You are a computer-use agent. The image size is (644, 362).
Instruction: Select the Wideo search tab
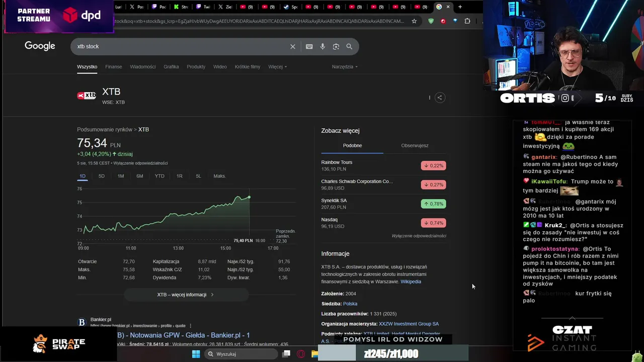tap(220, 66)
